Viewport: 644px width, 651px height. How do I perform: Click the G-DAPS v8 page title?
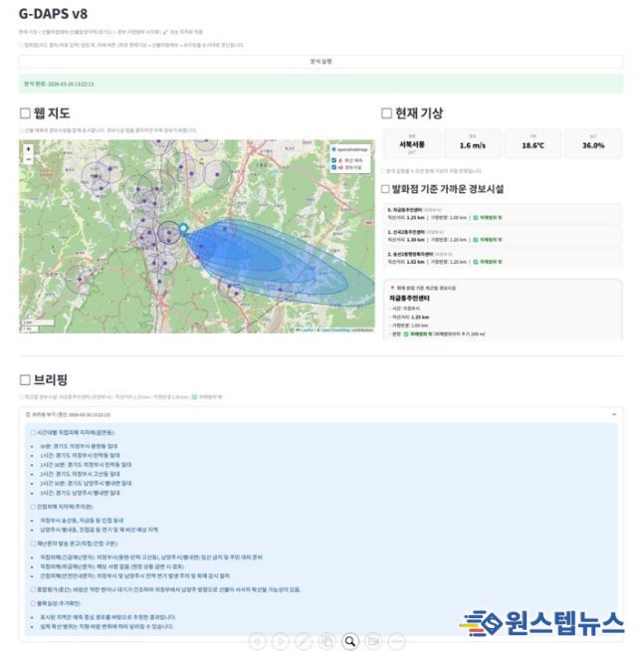point(53,14)
